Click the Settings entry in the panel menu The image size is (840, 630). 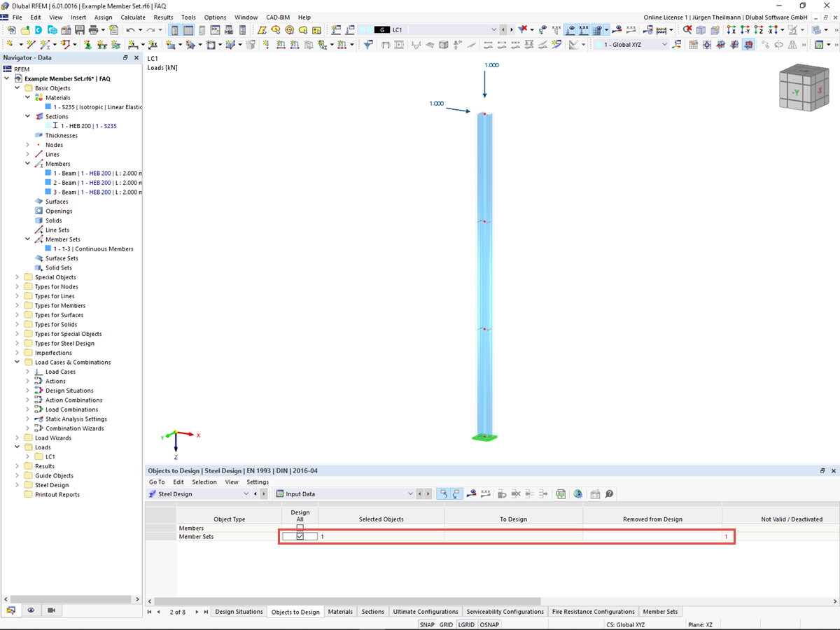[x=258, y=482]
